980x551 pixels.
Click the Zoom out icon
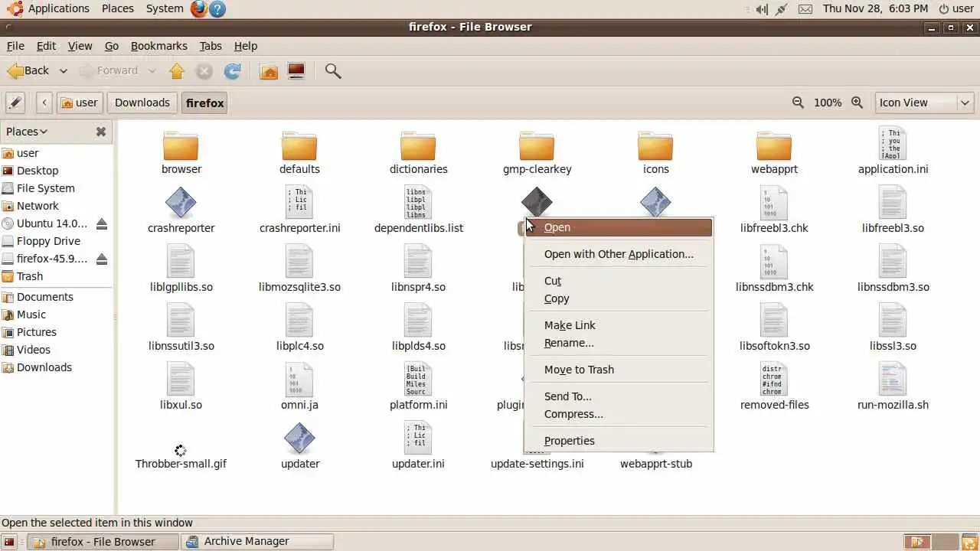pyautogui.click(x=798, y=103)
